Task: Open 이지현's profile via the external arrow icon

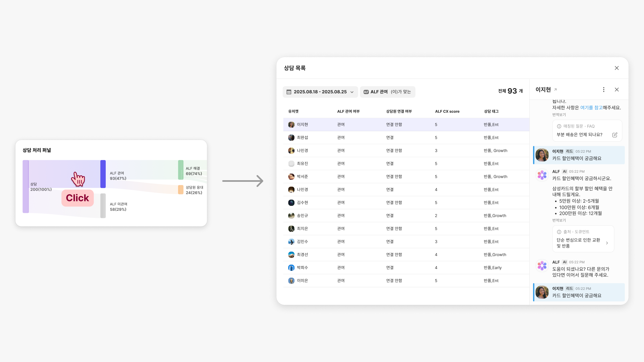Action: (x=555, y=90)
